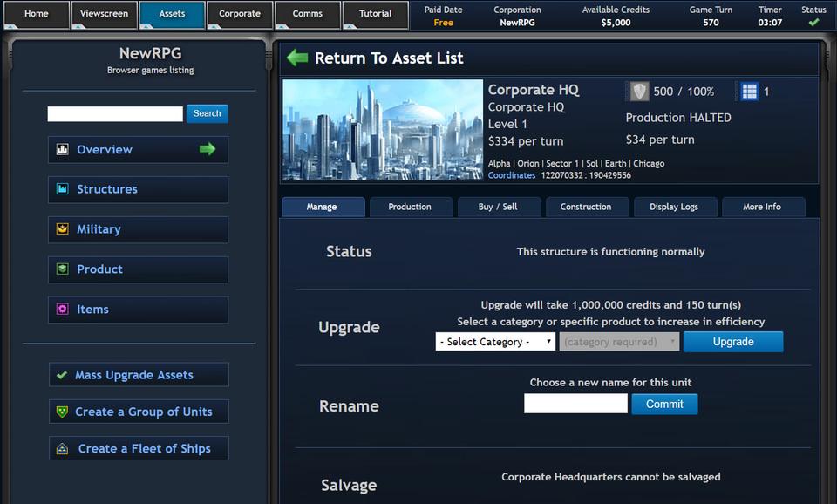Viewport: 837px width, 504px height.
Task: Click the Overview chart icon in sidebar
Action: point(63,150)
